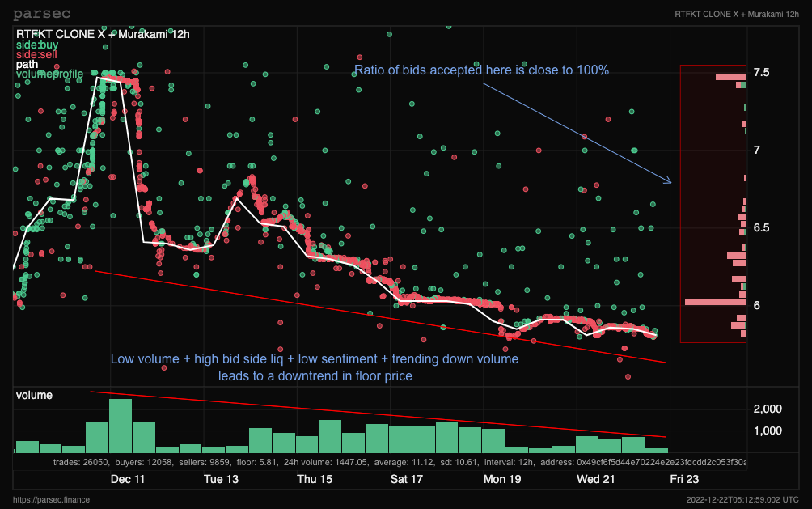Click the floor: 5.81 statistic
The height and width of the screenshot is (509, 812).
[x=257, y=462]
